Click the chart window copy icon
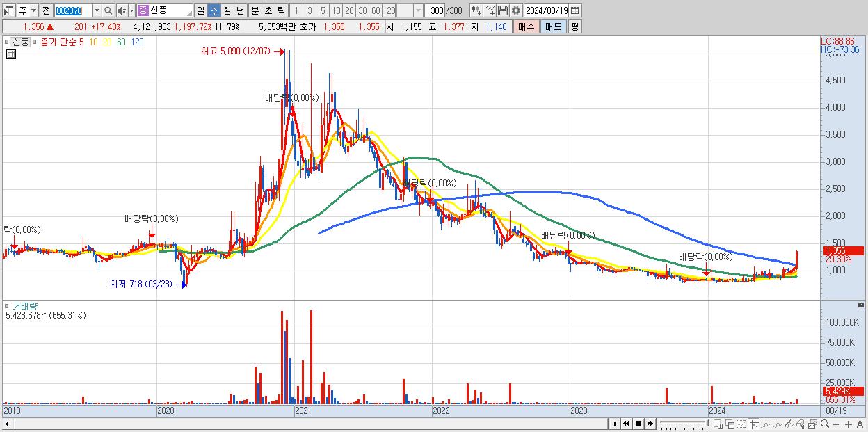The image size is (868, 432). (x=813, y=424)
